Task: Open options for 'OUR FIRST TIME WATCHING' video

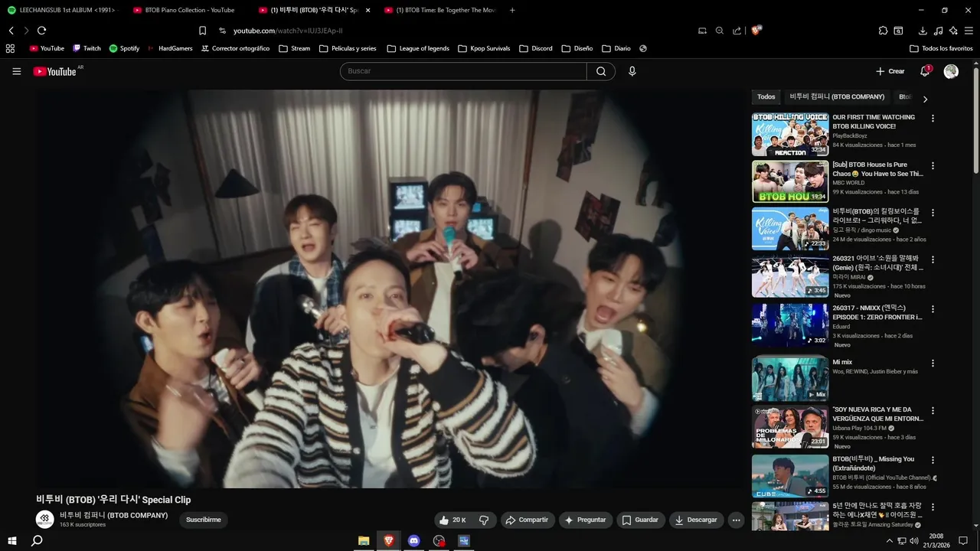Action: [933, 118]
